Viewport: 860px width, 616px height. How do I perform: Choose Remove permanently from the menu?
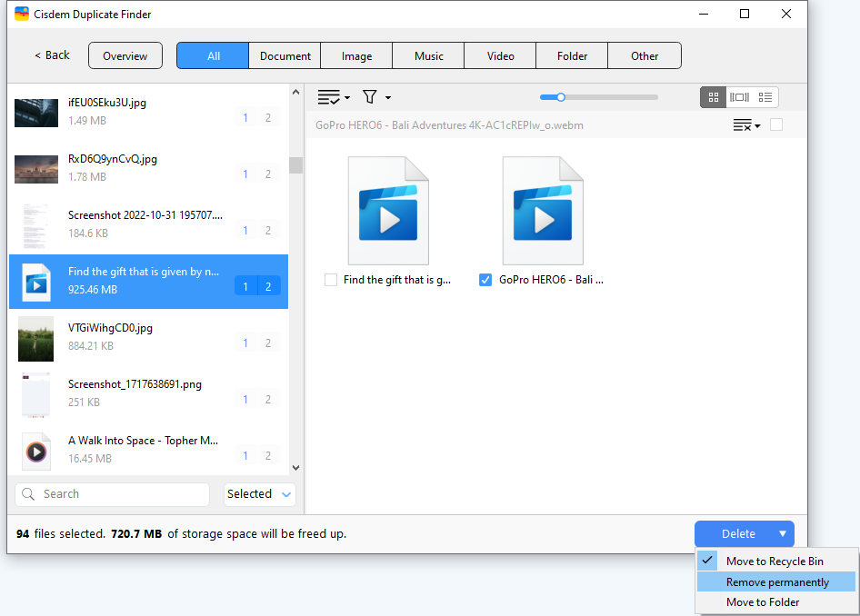coord(777,582)
